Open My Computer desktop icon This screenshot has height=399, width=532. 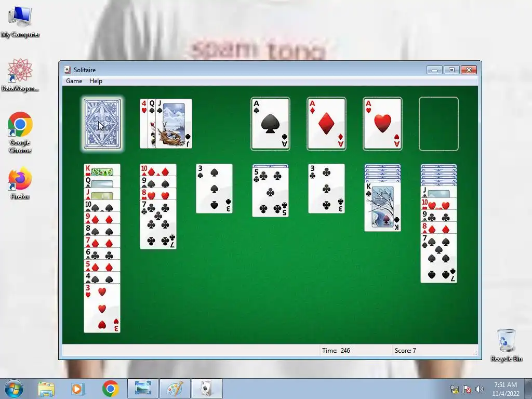[x=20, y=22]
